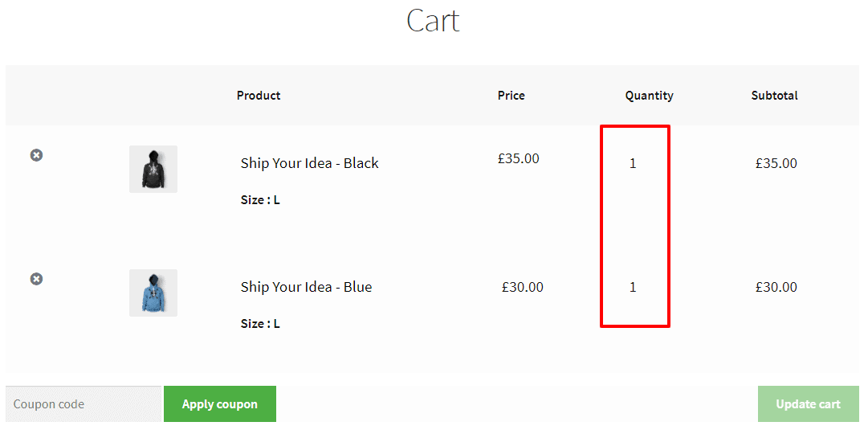Viewport: 868px width, 430px height.
Task: Click the Subtotal column header
Action: [774, 96]
